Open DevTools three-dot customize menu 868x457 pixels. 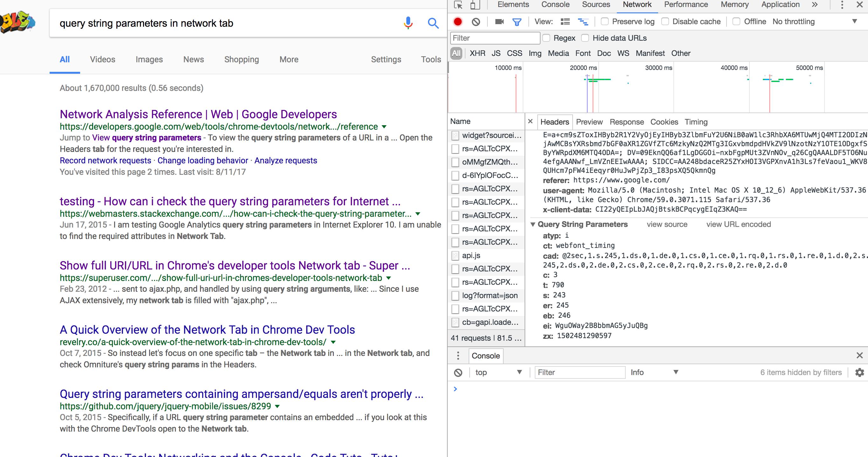click(842, 5)
